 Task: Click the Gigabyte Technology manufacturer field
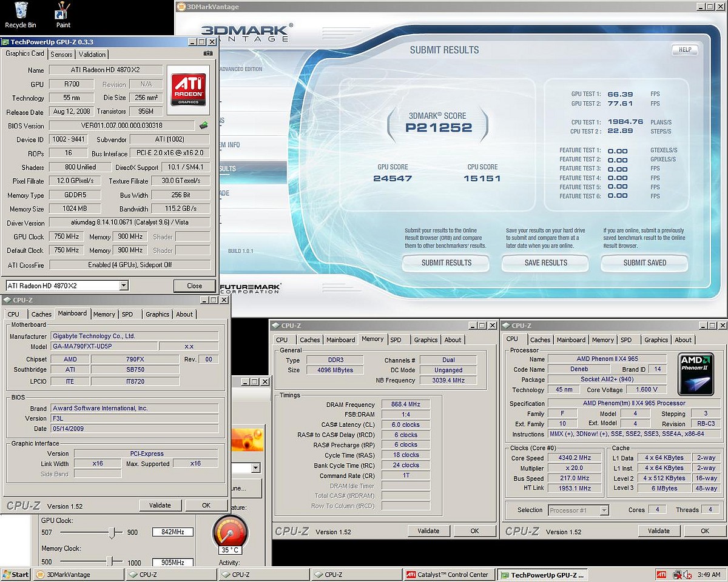135,336
